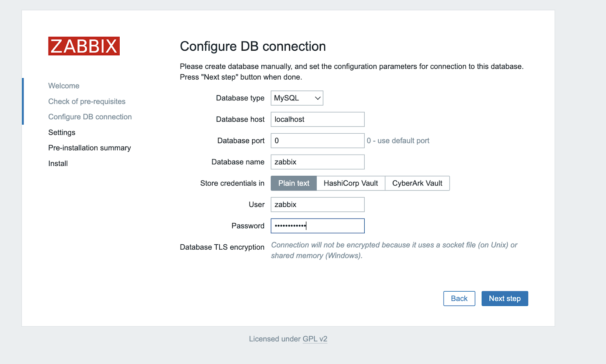Select Configure DB connection sidebar step

tap(90, 117)
